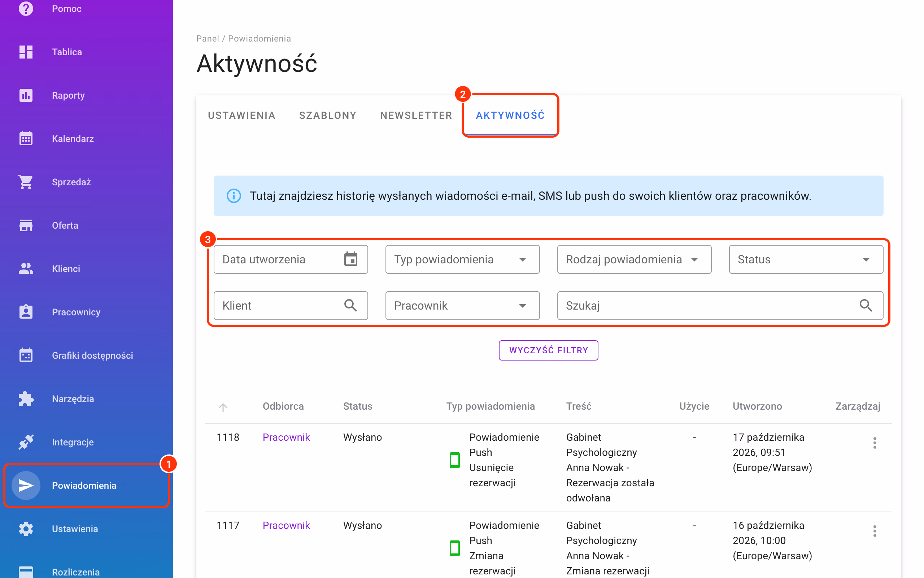Open Grafiki dostępności calendar icon
Viewport: 924px width, 578px height.
pos(26,355)
